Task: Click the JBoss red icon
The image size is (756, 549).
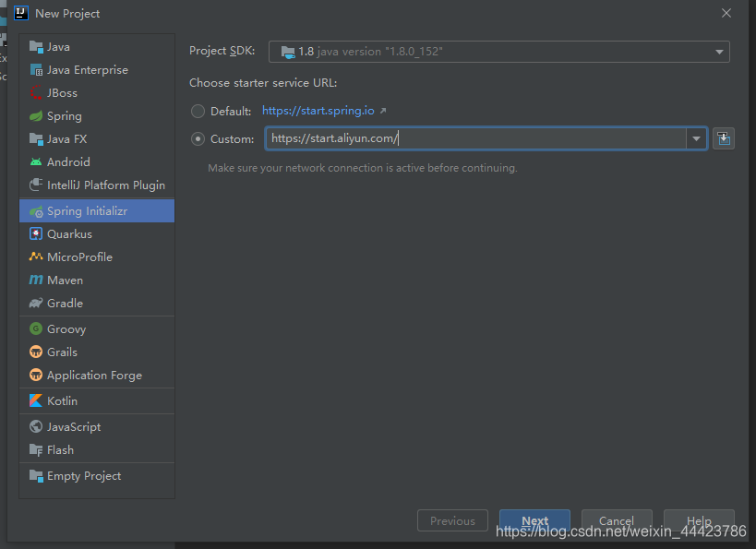Action: (x=36, y=92)
